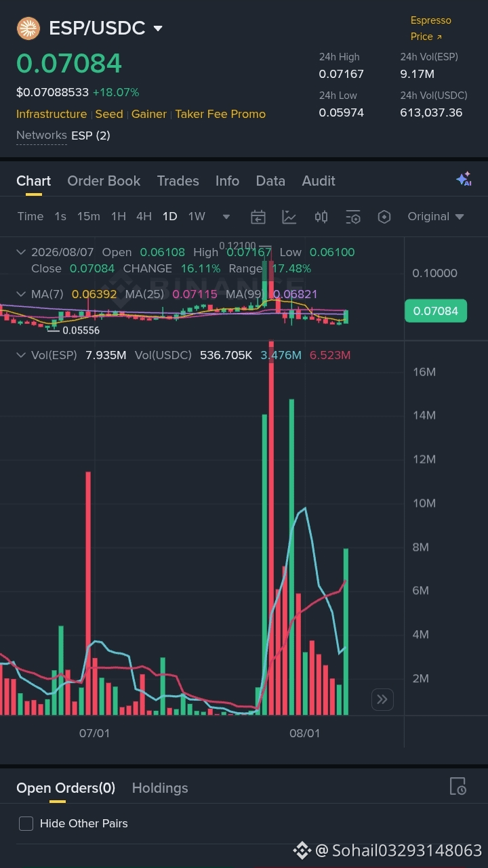
Task: Select the 1W interval
Action: point(197,216)
